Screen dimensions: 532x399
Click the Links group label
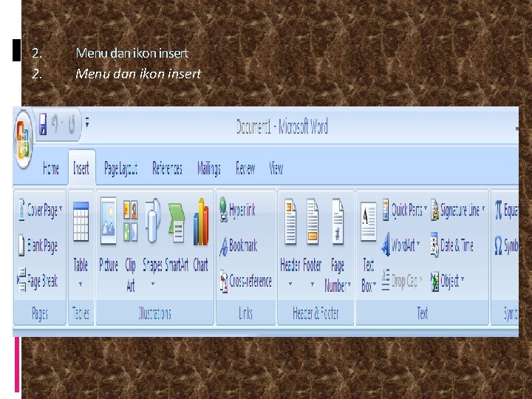coord(245,313)
